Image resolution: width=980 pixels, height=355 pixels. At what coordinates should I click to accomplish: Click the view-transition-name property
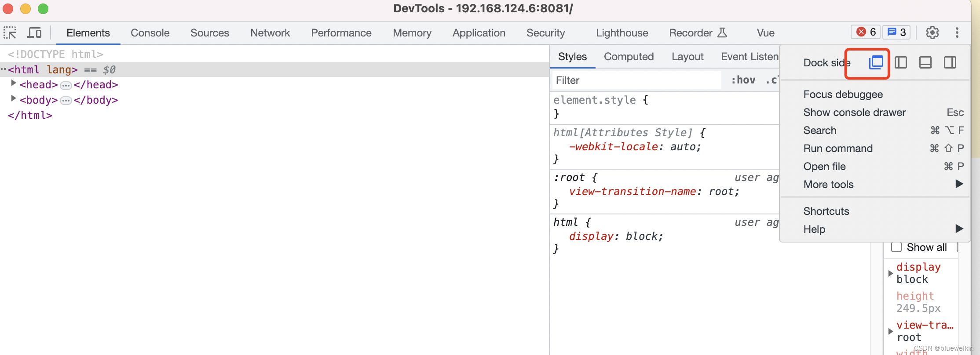click(633, 191)
